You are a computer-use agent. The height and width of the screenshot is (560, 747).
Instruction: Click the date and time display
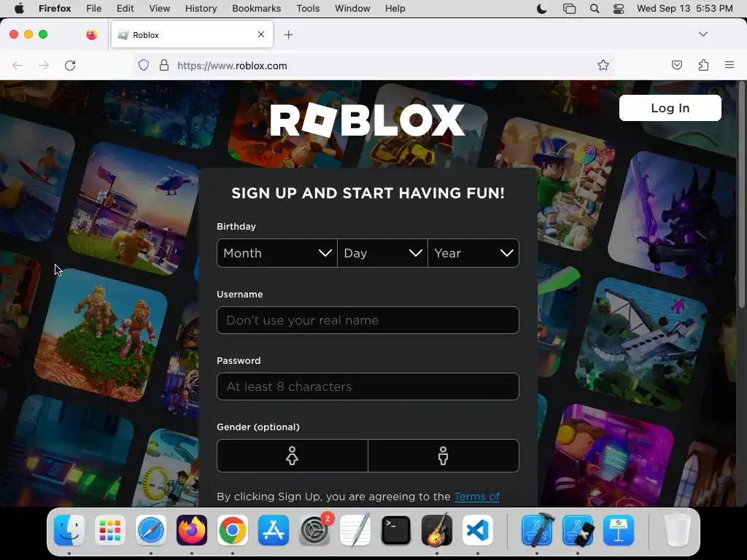click(684, 9)
